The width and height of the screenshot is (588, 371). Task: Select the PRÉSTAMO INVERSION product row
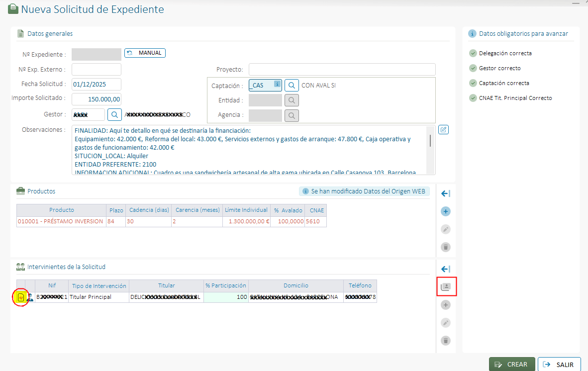[61, 221]
